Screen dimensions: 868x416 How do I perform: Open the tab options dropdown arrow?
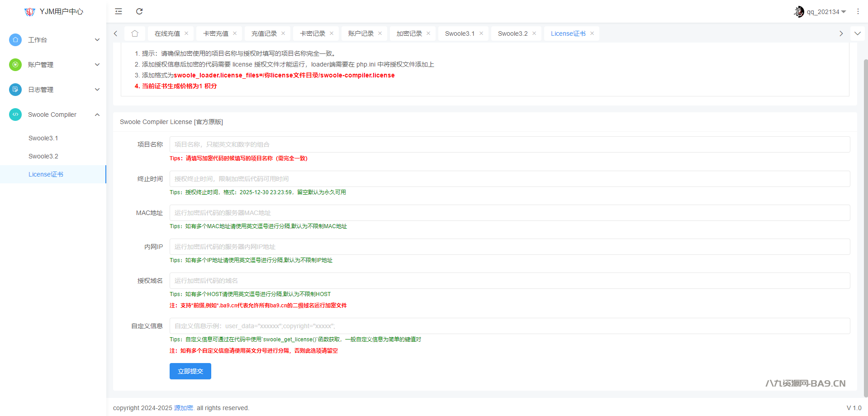[x=857, y=33]
